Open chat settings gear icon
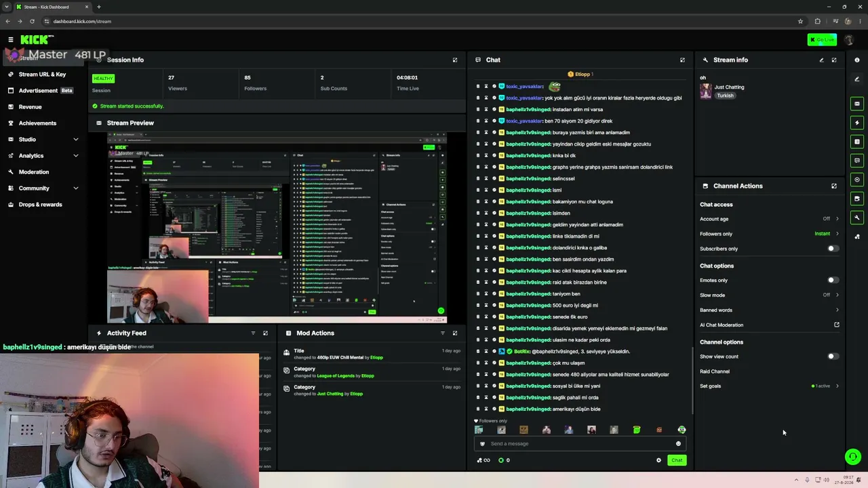The width and height of the screenshot is (868, 488). point(658,460)
